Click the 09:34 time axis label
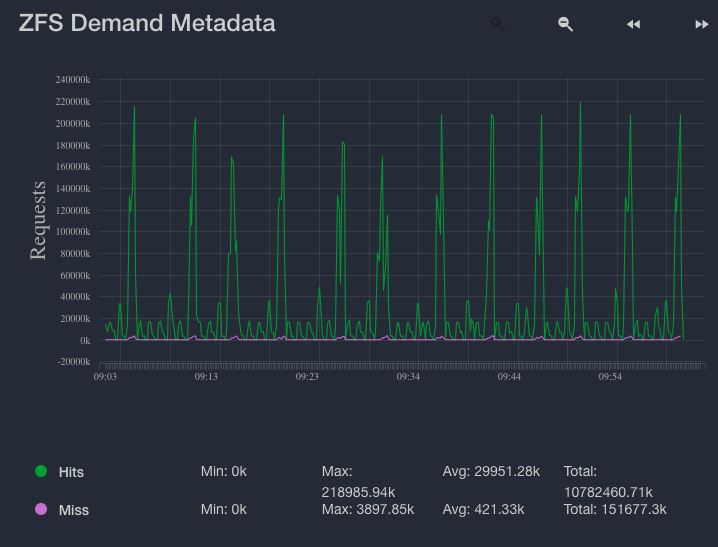718x547 pixels. click(408, 377)
